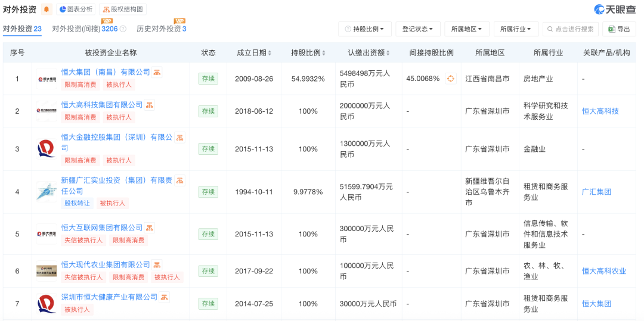
Task: Open the 图表分析 chart analysis button
Action: 76,9
